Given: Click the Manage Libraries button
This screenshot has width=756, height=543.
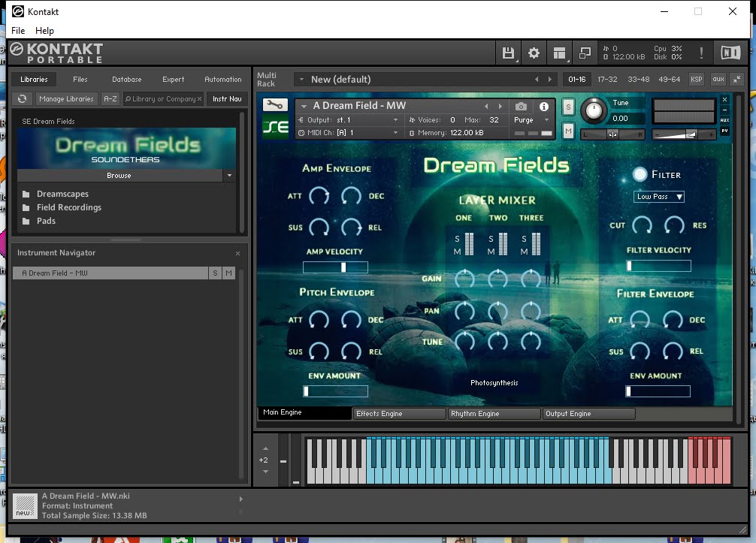Looking at the screenshot, I should pyautogui.click(x=67, y=99).
